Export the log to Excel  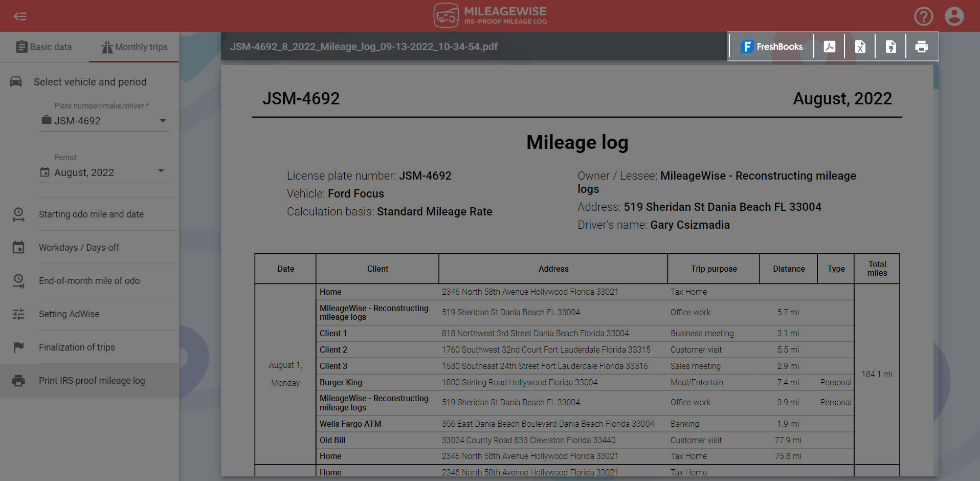[860, 47]
